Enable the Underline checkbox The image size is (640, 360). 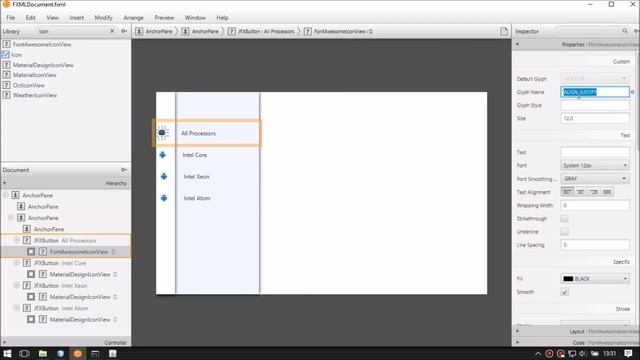[564, 232]
